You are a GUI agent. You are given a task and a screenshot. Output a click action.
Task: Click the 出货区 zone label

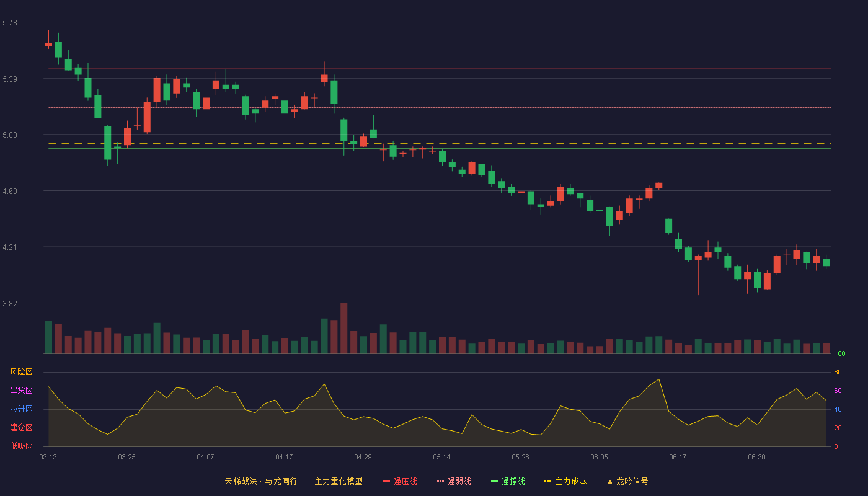point(21,391)
